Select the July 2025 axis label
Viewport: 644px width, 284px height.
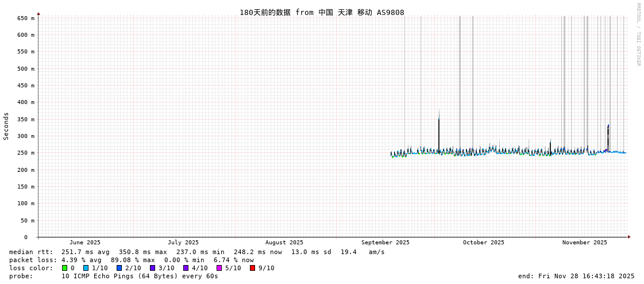coord(183,243)
